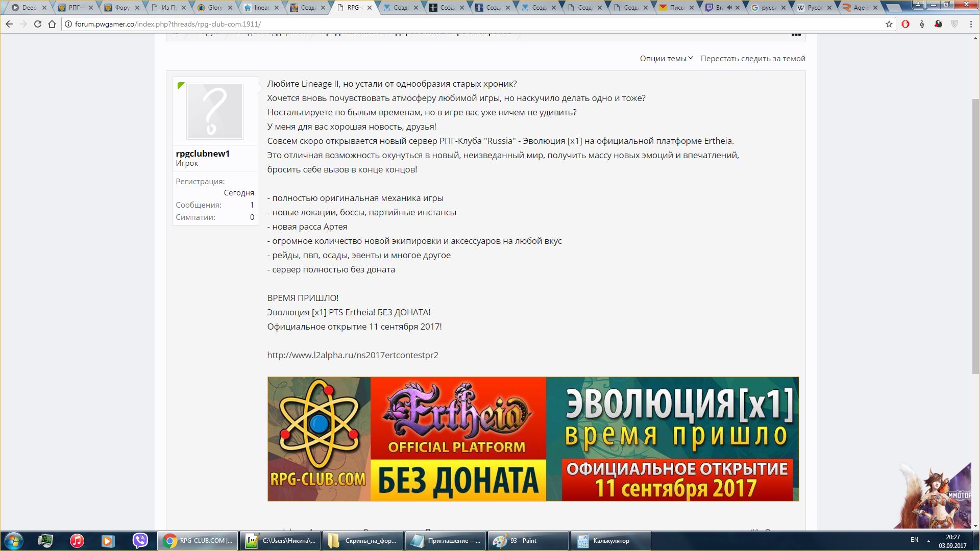
Task: Reload the current forum page
Action: [x=37, y=24]
